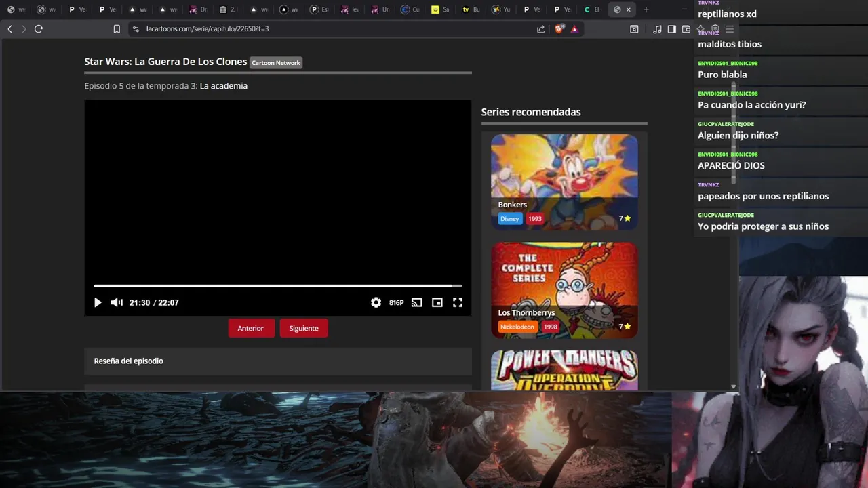Seek on the video progress bar
The height and width of the screenshot is (488, 868).
[277, 286]
